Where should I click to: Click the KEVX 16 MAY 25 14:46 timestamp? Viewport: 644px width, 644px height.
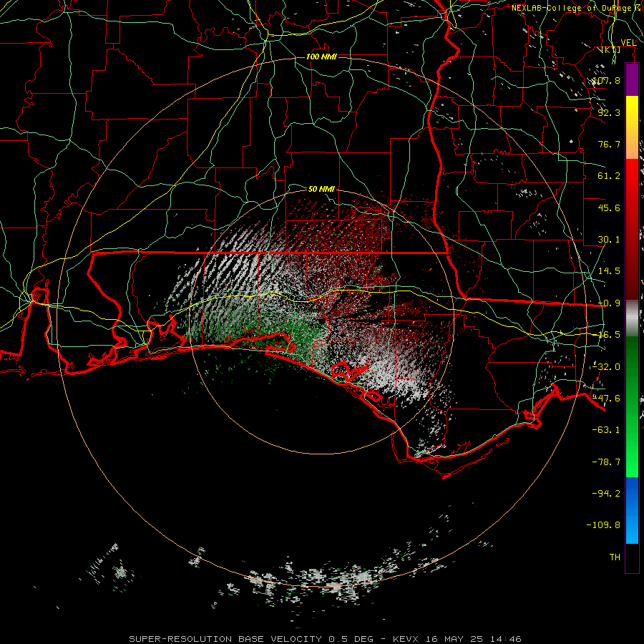click(x=457, y=639)
